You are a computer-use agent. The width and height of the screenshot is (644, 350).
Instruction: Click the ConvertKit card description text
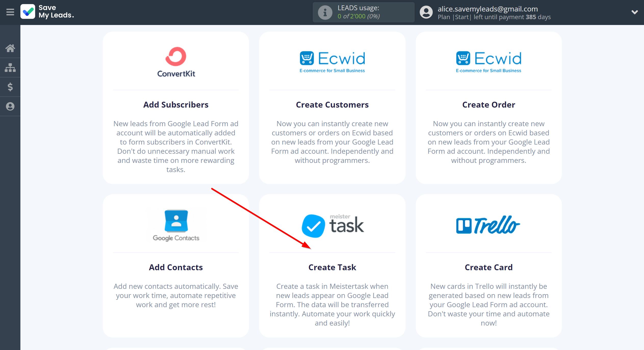[x=176, y=147]
